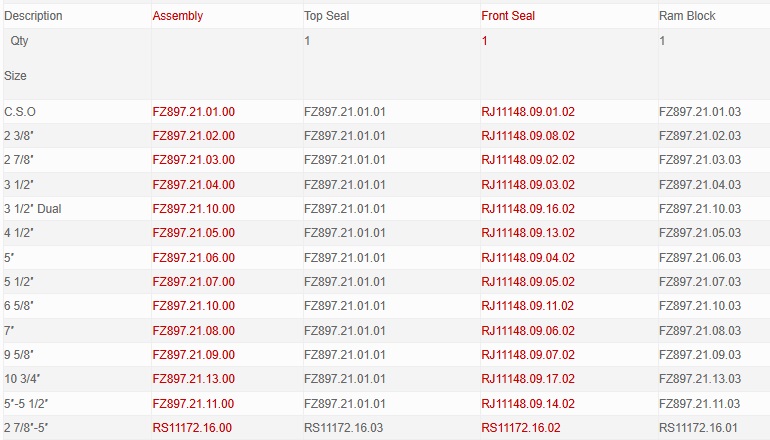
Task: Open front seal link RJ11148.09.01.02
Action: pos(528,111)
